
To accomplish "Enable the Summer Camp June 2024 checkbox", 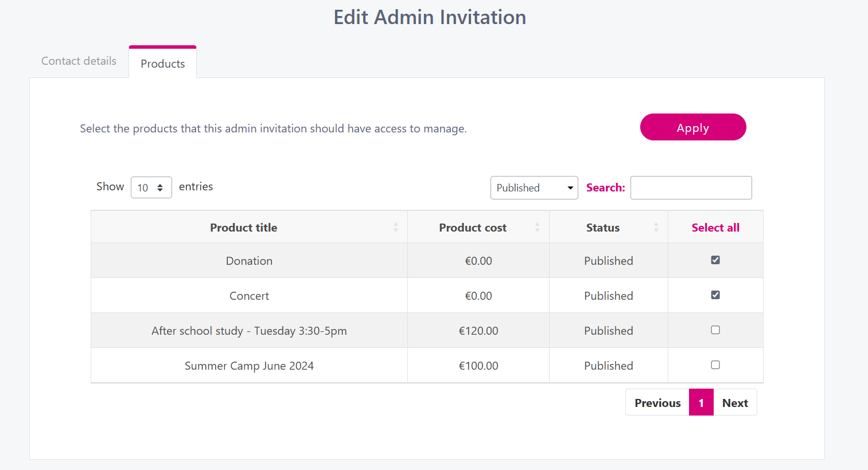I will (715, 365).
